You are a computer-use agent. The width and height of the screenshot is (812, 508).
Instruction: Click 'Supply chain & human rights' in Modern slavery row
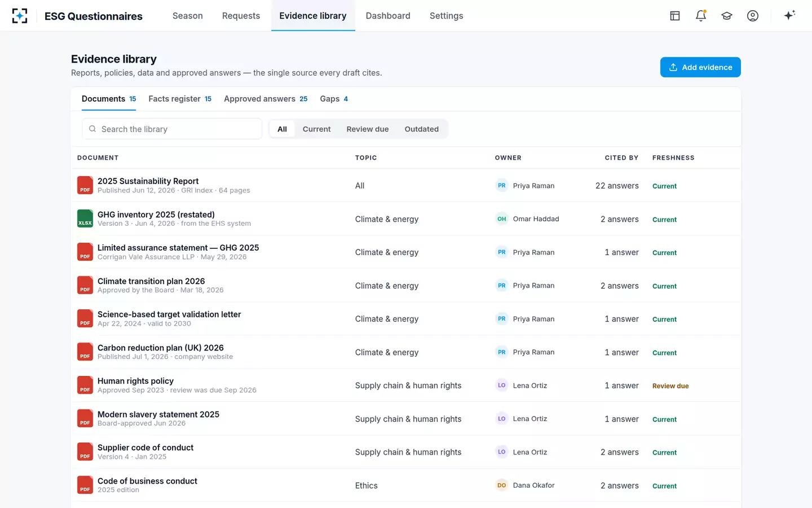(408, 419)
